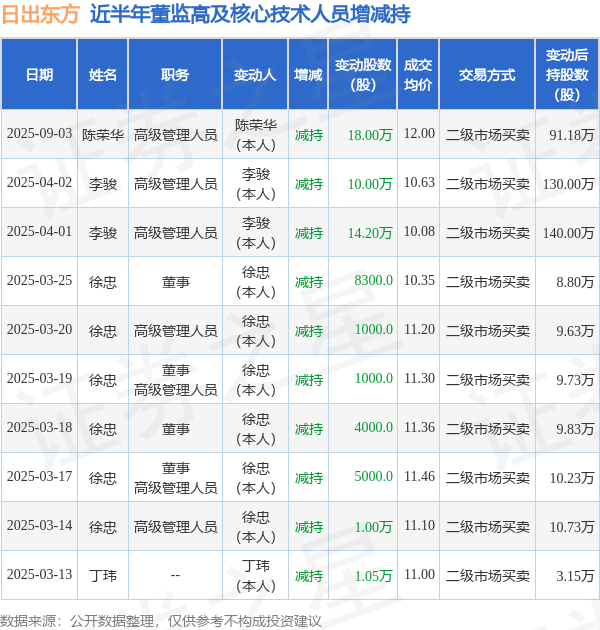Select the 姓名 column header
This screenshot has height=630, width=600.
pos(102,75)
